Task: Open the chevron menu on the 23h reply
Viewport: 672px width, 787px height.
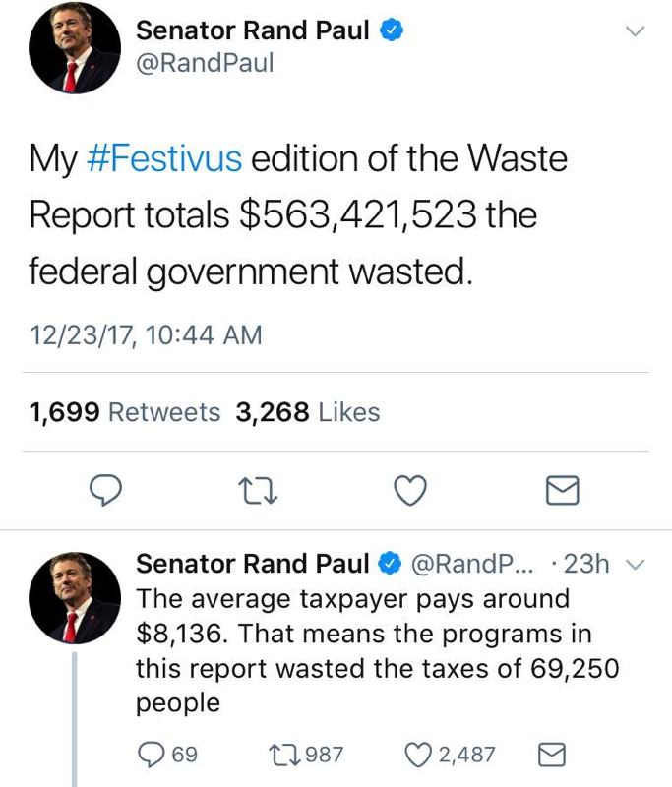Action: [635, 565]
